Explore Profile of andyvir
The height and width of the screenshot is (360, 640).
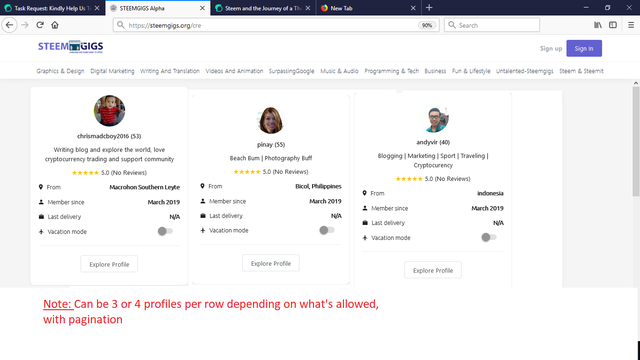pyautogui.click(x=433, y=270)
